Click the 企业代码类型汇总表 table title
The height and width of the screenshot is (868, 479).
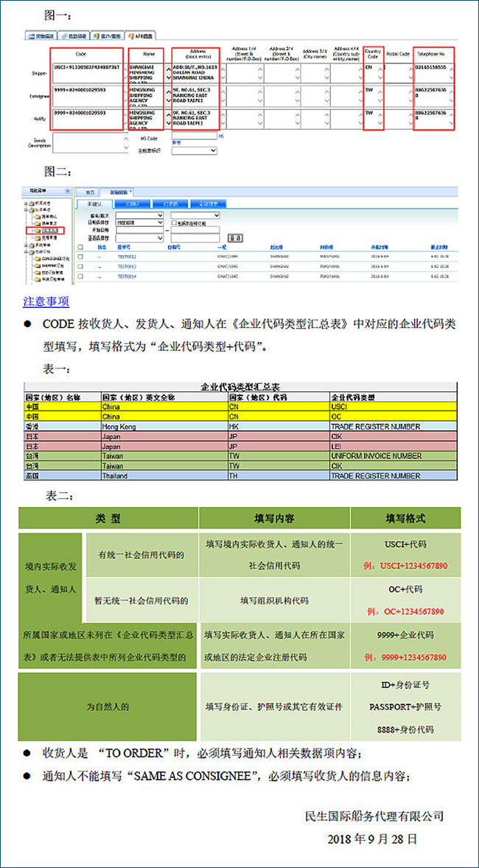pyautogui.click(x=239, y=387)
